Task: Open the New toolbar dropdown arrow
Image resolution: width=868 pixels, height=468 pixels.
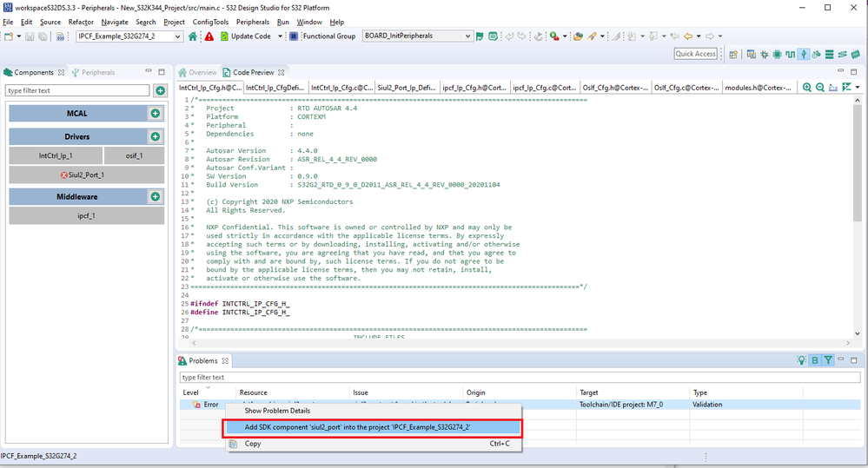Action: 19,36
